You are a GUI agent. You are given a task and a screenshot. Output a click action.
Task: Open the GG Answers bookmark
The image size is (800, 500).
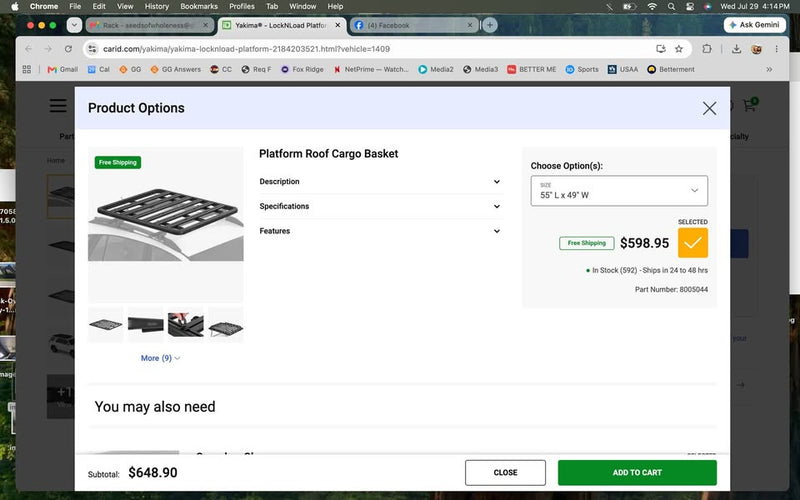click(176, 69)
